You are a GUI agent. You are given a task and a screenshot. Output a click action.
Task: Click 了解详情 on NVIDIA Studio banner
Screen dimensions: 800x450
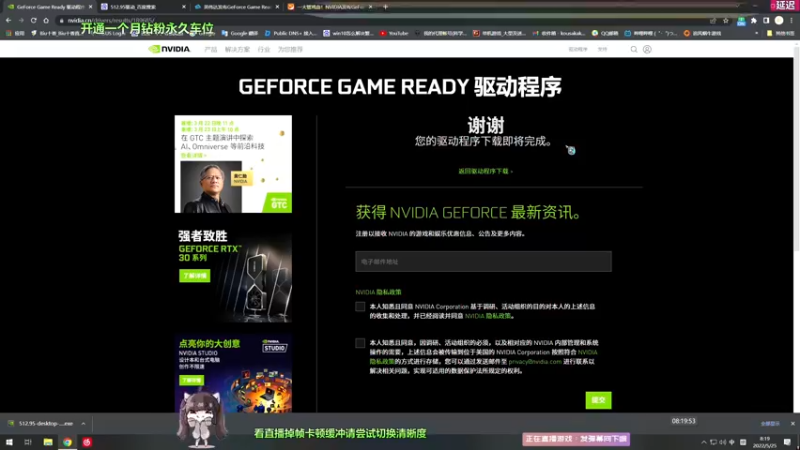pos(191,380)
